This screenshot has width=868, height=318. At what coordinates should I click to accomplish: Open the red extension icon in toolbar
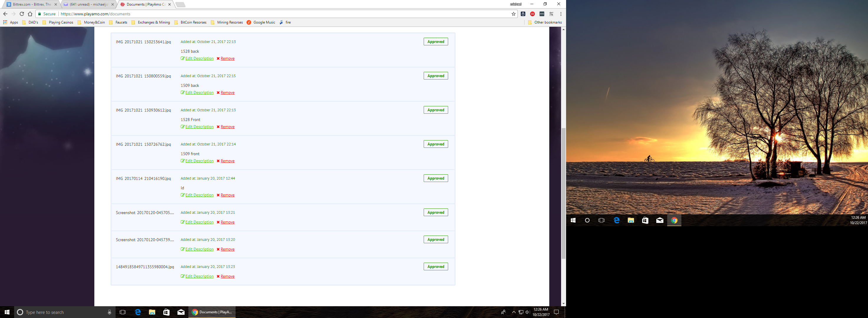tap(532, 14)
